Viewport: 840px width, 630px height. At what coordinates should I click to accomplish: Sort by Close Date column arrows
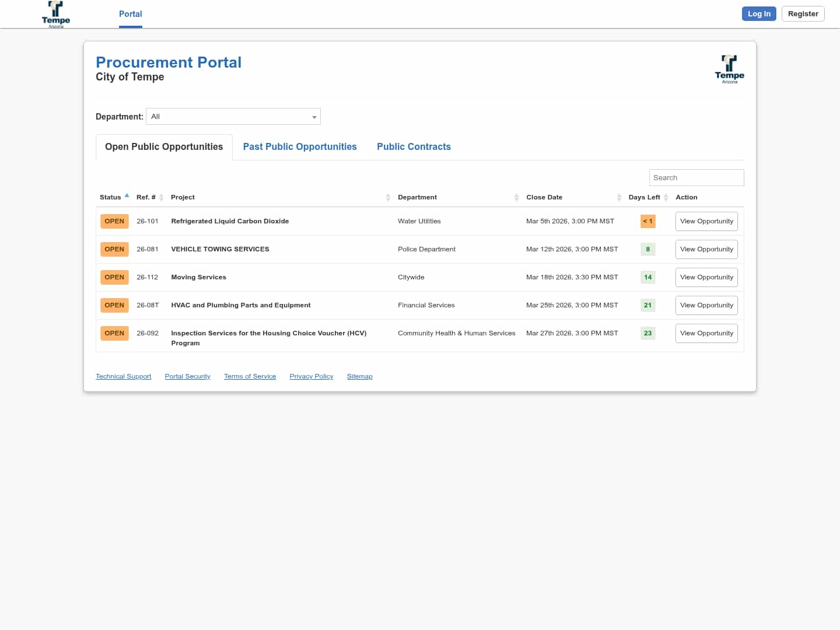(619, 198)
